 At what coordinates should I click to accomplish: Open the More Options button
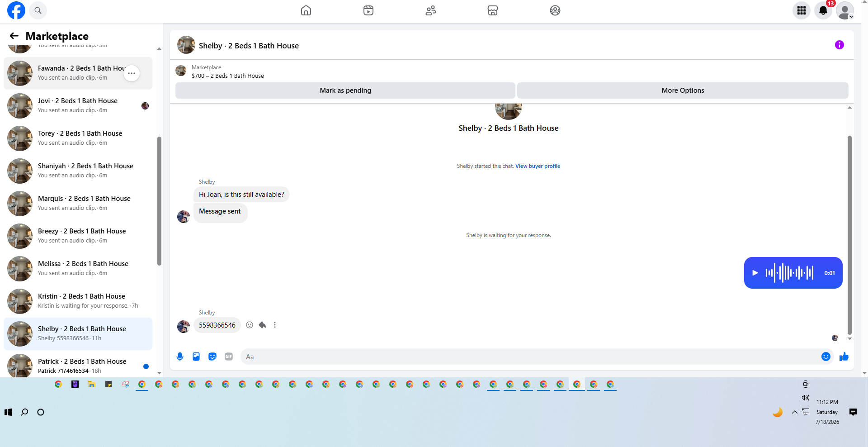[x=683, y=90]
